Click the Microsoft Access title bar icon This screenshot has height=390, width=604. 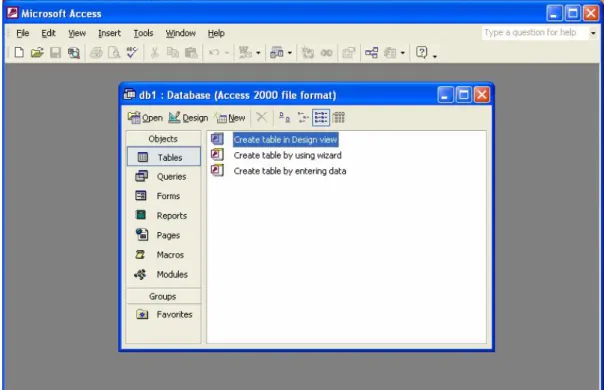click(12, 13)
